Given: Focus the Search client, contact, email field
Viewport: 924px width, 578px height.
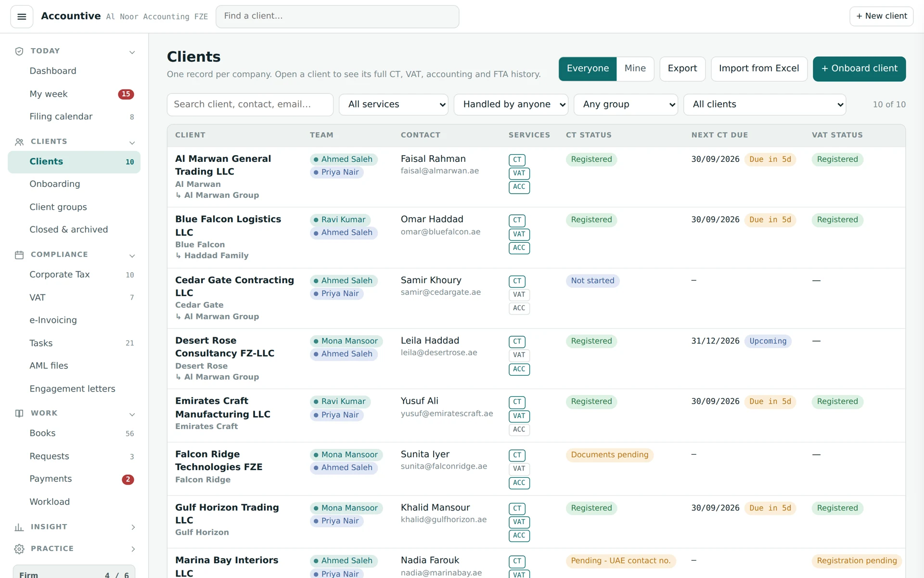Looking at the screenshot, I should [x=250, y=105].
